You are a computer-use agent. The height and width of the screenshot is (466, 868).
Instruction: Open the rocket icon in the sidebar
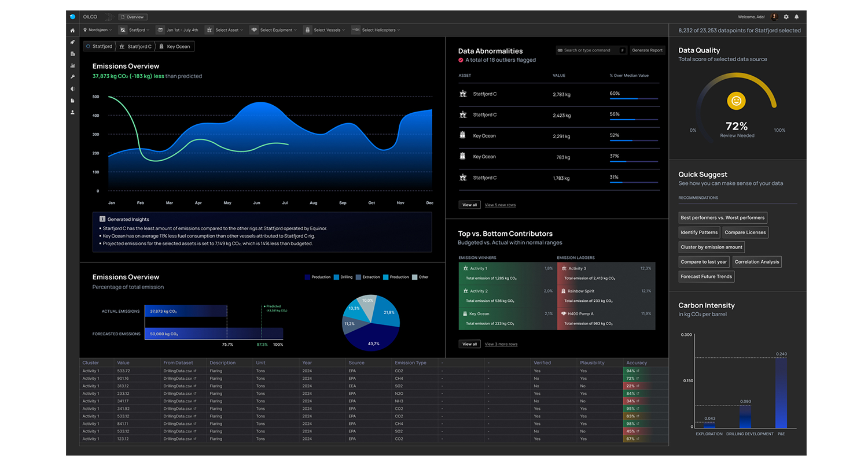click(x=72, y=42)
